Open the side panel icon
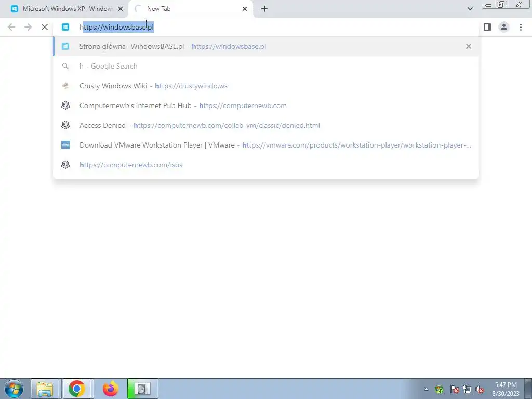The height and width of the screenshot is (399, 532). click(487, 27)
